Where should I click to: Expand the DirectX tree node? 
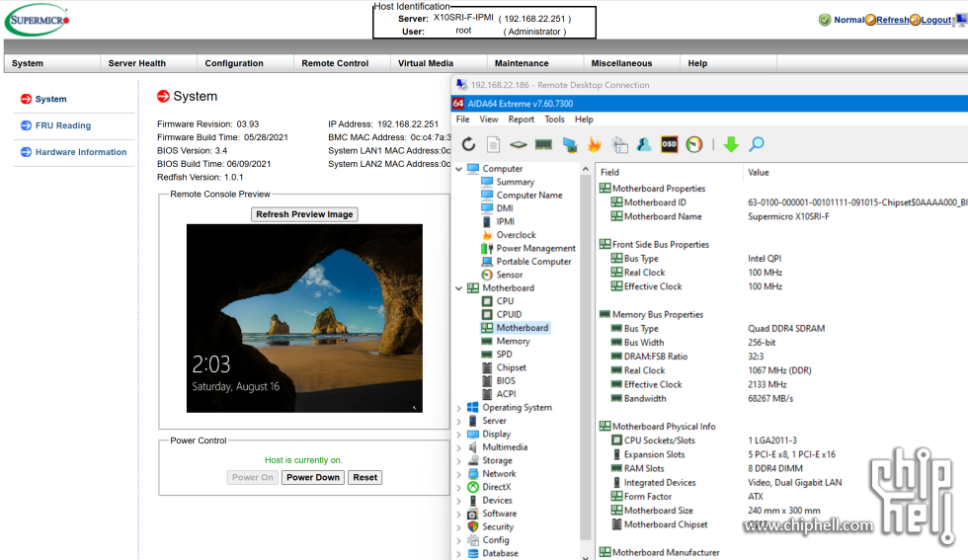458,487
